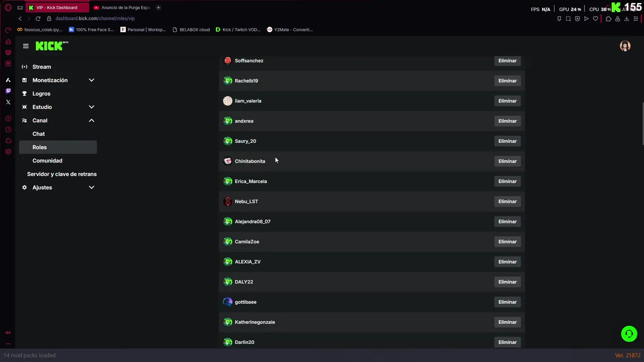Expand the Ajustes section chevron
The height and width of the screenshot is (362, 644).
click(92, 188)
